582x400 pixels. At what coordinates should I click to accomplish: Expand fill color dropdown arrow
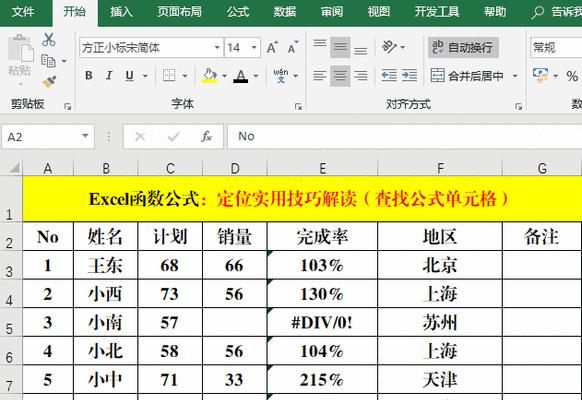(x=225, y=76)
